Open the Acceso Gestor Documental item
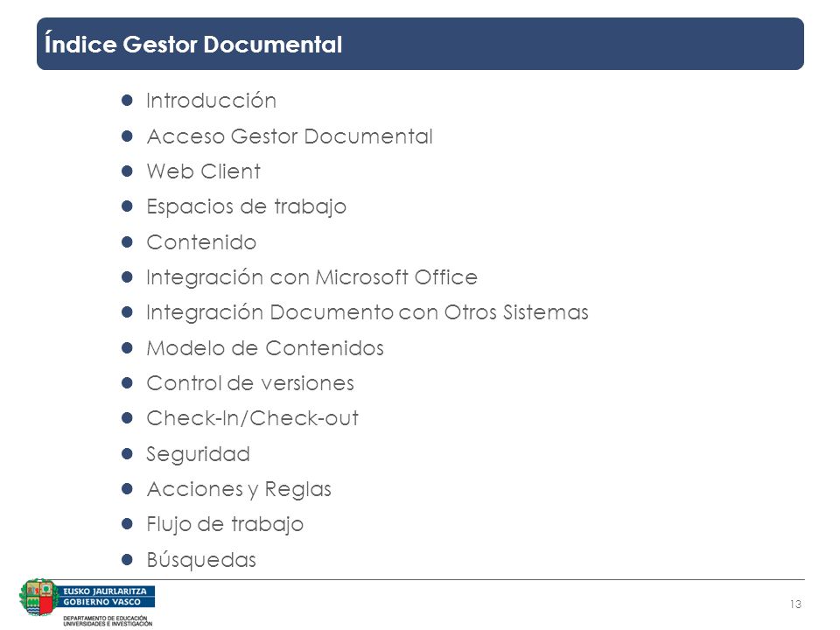 coord(290,136)
